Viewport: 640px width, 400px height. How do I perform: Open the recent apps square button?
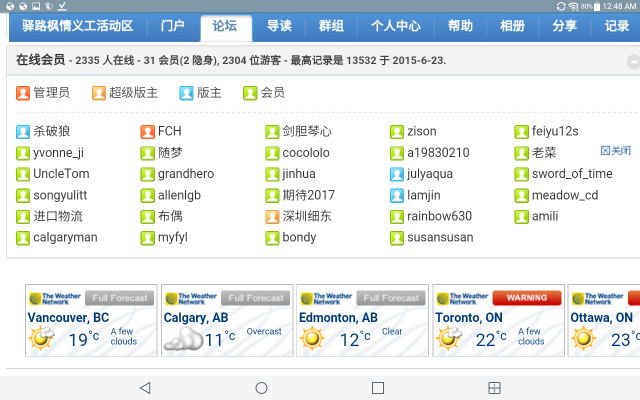pyautogui.click(x=378, y=387)
